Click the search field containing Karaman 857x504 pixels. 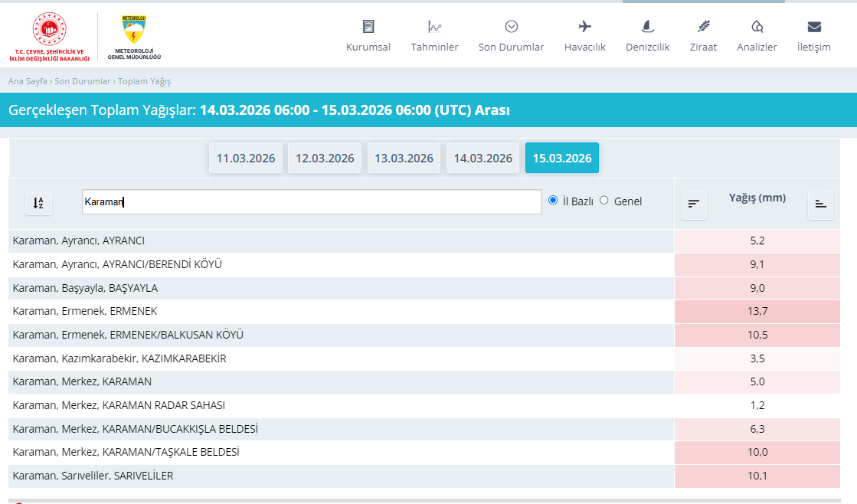(x=312, y=202)
